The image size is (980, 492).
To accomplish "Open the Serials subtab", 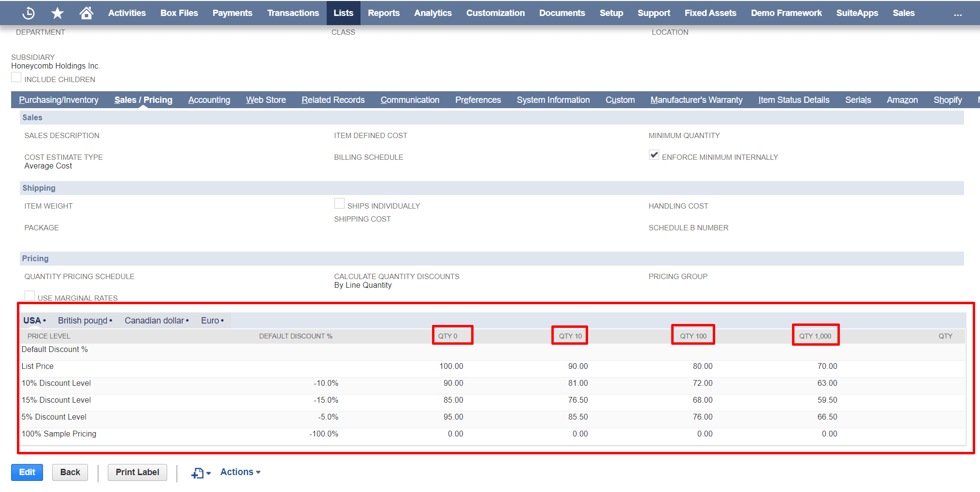I will tap(858, 100).
